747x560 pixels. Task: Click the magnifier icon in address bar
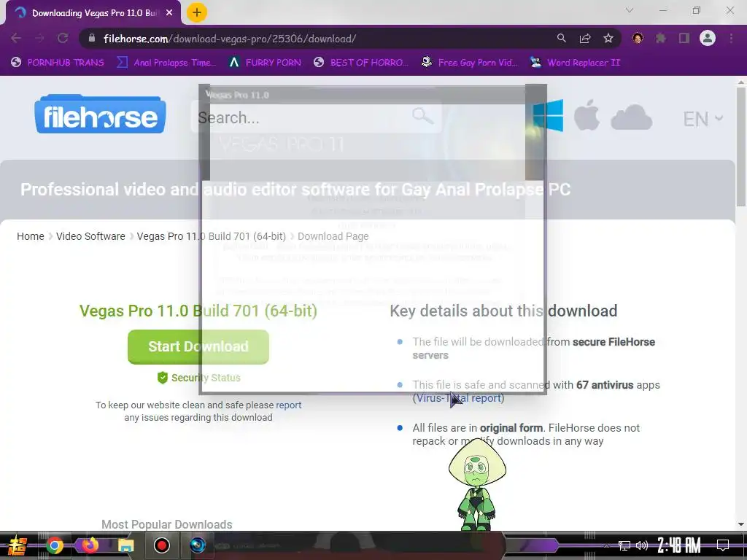coord(562,38)
